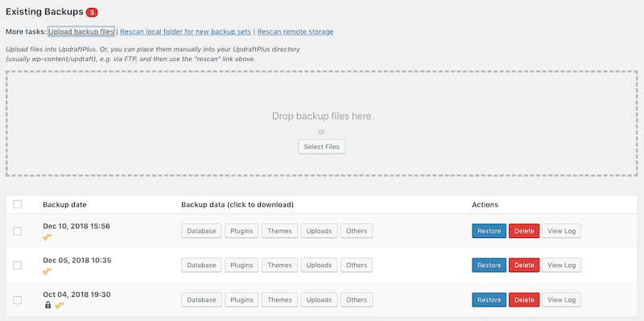Click the Backup data (click to download) header
Screen dimensions: 644x321
[237, 204]
